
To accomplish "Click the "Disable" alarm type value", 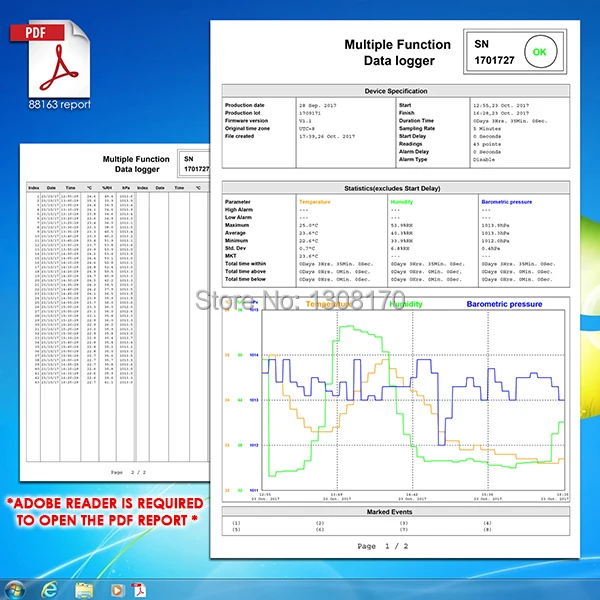I will (x=484, y=160).
